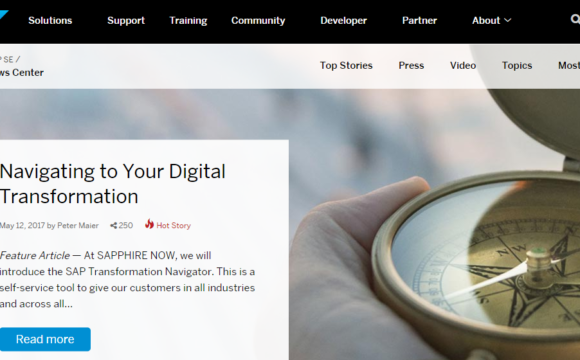This screenshot has width=580, height=360.
Task: Click the Hot Story flame icon
Action: click(x=149, y=224)
